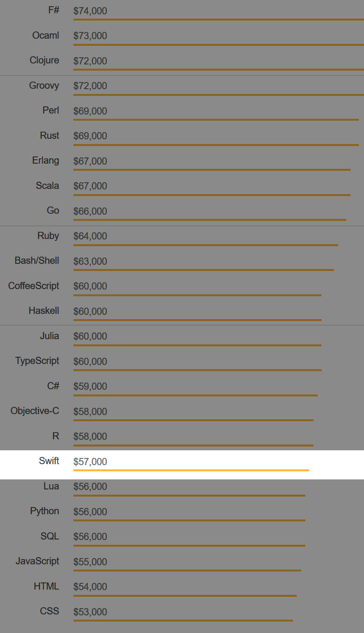364x633 pixels.
Task: Click the F# language label
Action: click(x=54, y=10)
